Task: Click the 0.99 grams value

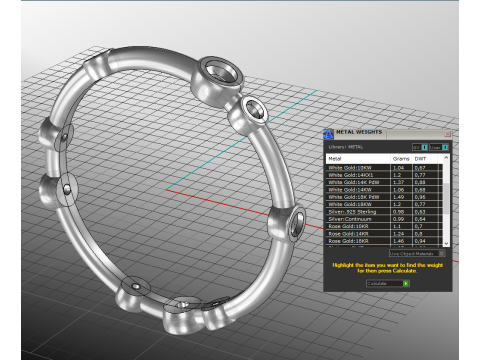Action: click(x=398, y=219)
